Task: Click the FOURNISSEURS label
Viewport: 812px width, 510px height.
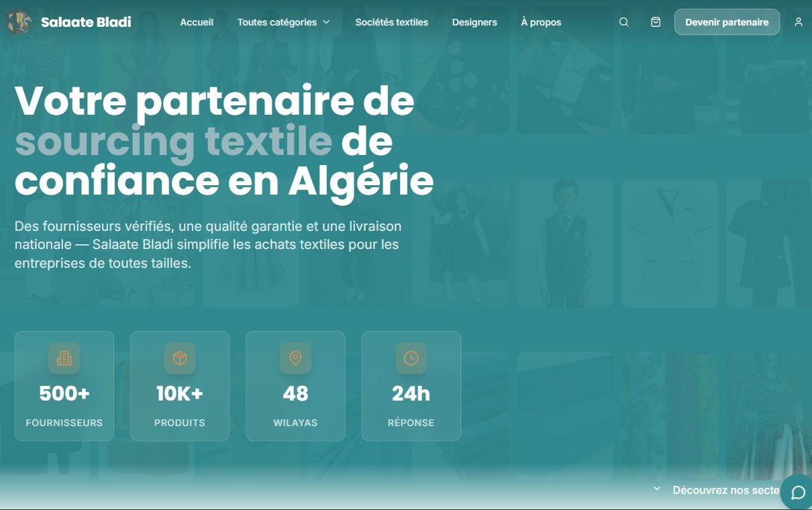Action: click(64, 423)
